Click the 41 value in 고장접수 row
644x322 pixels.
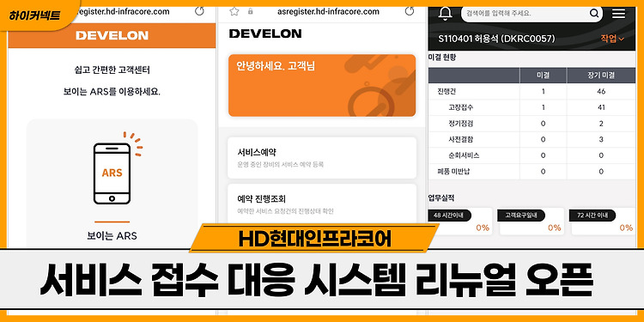601,107
